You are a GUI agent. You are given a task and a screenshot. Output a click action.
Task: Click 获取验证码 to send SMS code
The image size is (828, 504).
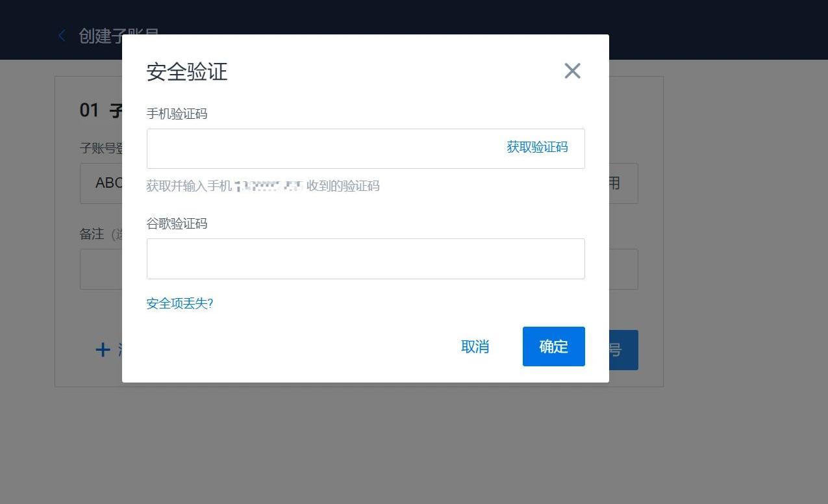[537, 147]
